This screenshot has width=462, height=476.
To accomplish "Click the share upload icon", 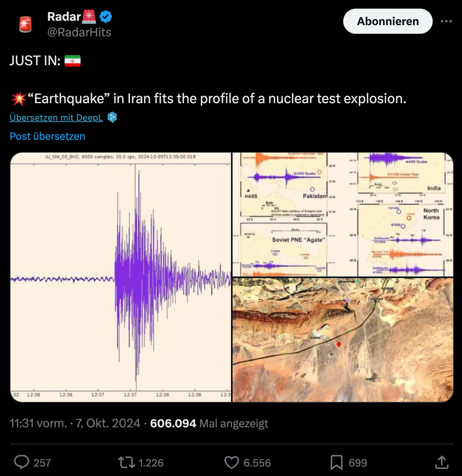I will (441, 462).
